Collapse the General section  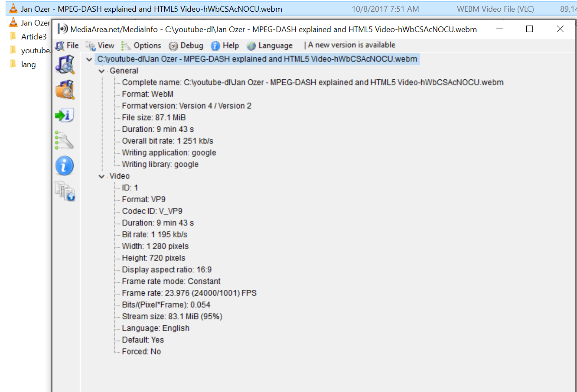[101, 71]
